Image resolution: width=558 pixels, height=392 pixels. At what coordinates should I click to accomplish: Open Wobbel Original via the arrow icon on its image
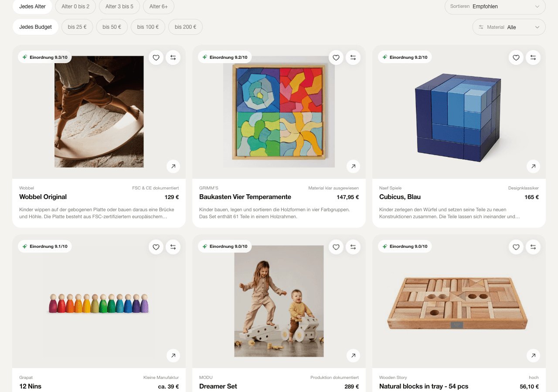click(173, 166)
